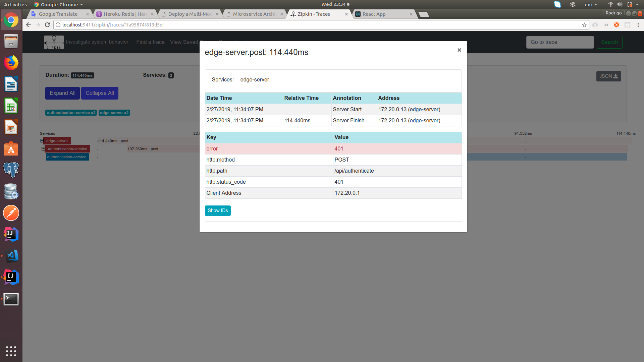The height and width of the screenshot is (362, 644).
Task: Go back with browser back arrow
Action: tap(29, 25)
